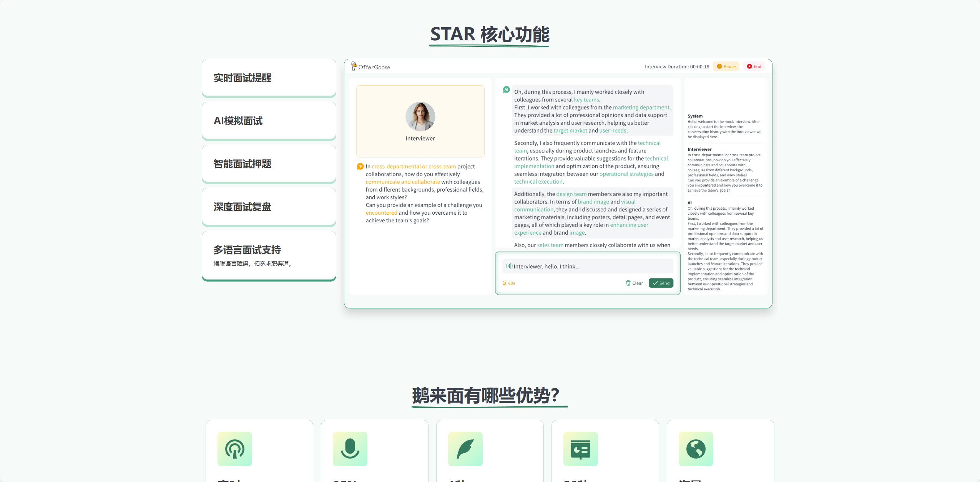This screenshot has width=980, height=482.
Task: Click the microphone feature icon
Action: tap(350, 449)
